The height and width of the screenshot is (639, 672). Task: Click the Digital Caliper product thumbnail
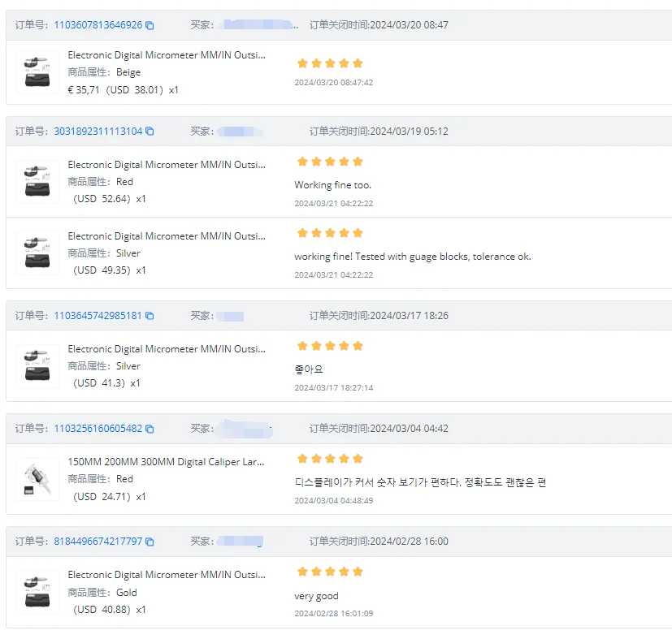click(37, 478)
